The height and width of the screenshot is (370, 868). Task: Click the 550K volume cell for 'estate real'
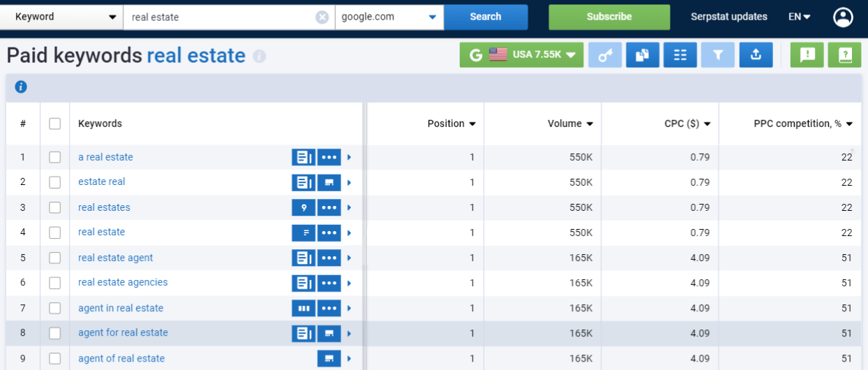tap(581, 182)
